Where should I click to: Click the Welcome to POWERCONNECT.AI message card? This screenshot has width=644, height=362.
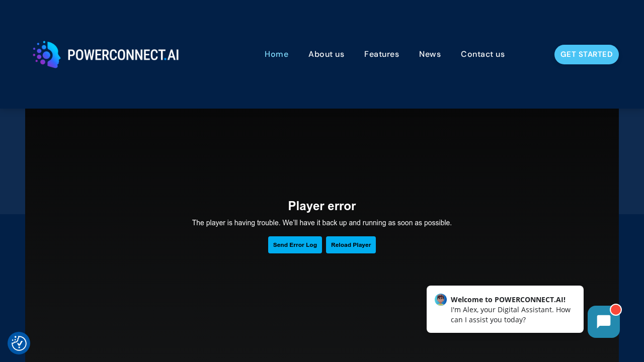click(x=505, y=309)
